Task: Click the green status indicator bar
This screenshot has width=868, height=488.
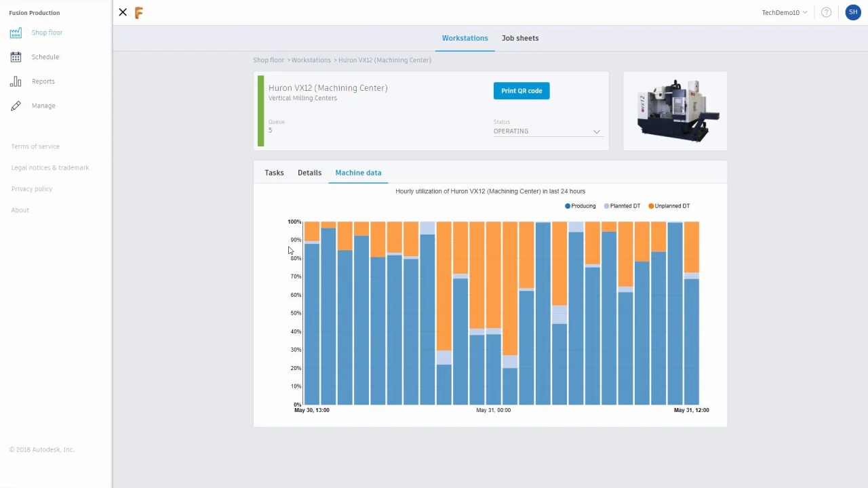Action: [261, 111]
